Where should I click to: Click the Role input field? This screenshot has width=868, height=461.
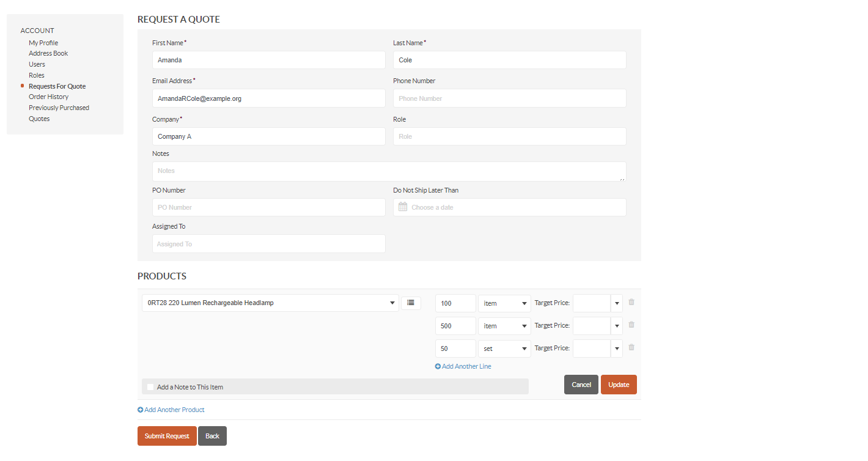point(510,136)
